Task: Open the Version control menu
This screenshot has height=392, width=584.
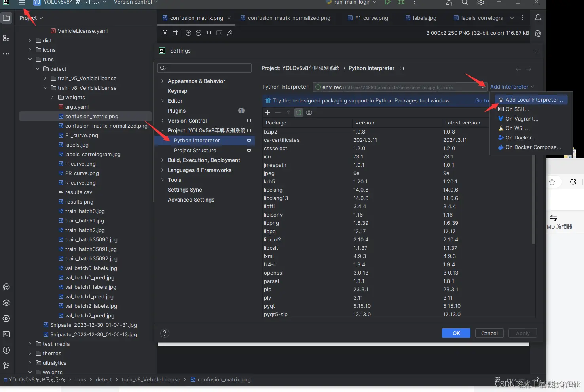Action: [136, 2]
